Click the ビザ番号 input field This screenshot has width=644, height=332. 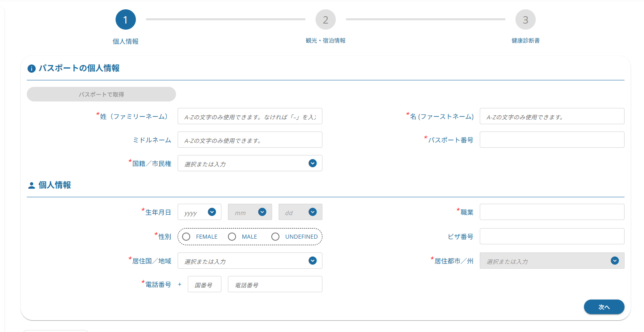(552, 236)
